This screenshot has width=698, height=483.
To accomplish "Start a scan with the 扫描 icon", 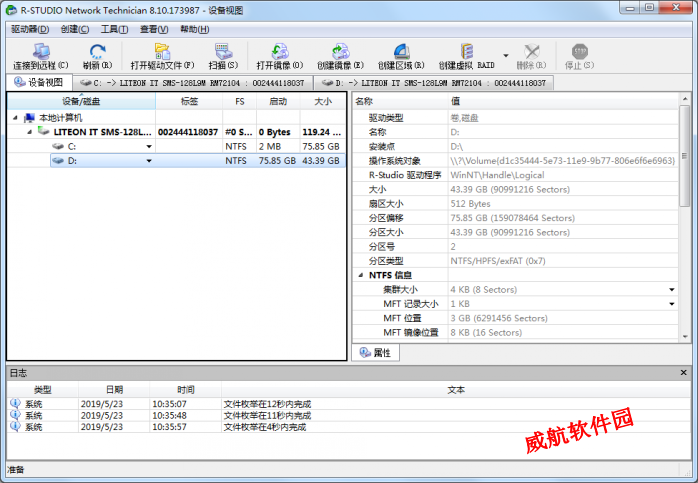I will pos(224,52).
